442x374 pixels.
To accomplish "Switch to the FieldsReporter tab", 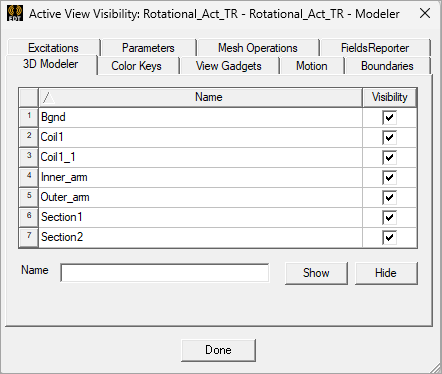I will coord(375,48).
